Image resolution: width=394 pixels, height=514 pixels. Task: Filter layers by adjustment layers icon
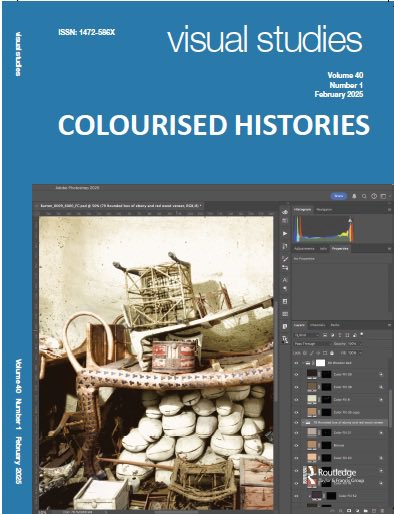(x=333, y=335)
